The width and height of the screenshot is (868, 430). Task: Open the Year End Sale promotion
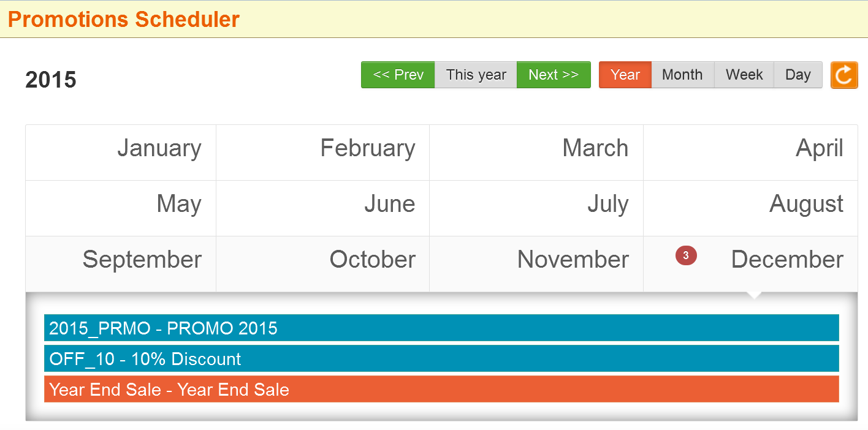(x=441, y=389)
